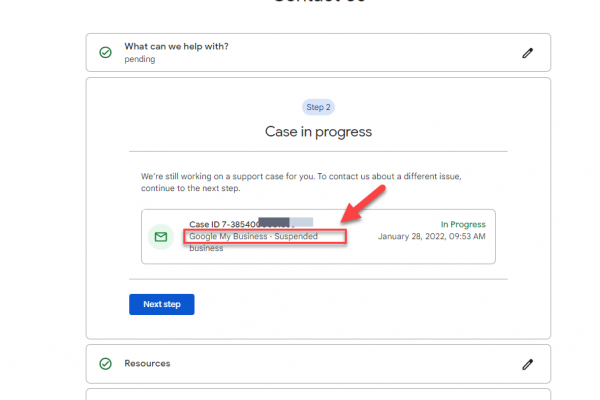Click the partially visible 'Contact us' page title

[318, 3]
